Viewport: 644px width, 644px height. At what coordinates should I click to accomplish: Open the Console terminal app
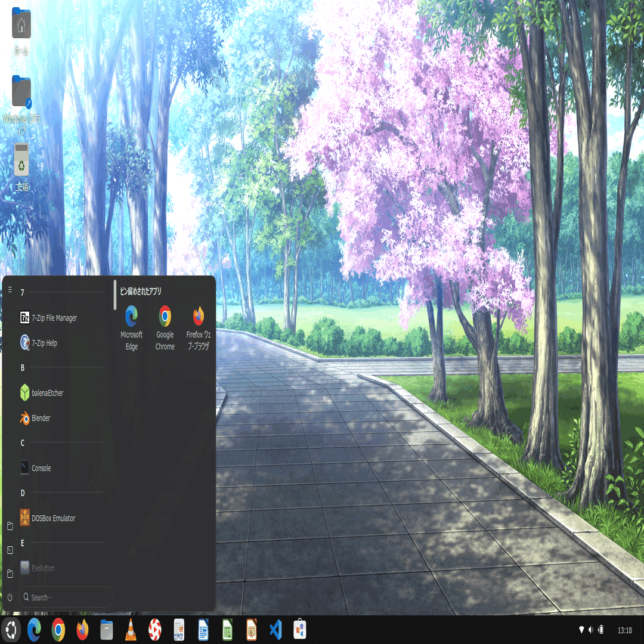tap(41, 468)
